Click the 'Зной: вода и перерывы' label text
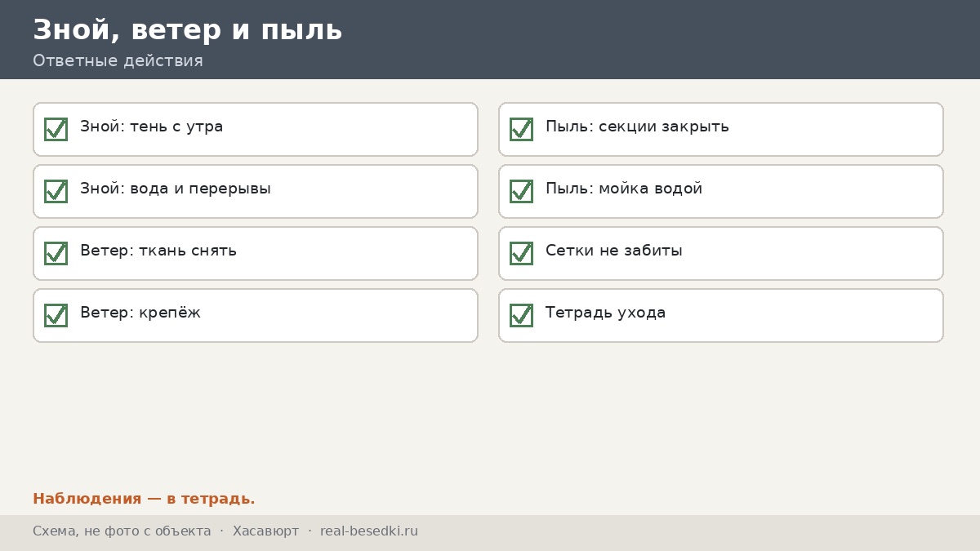 pyautogui.click(x=176, y=189)
